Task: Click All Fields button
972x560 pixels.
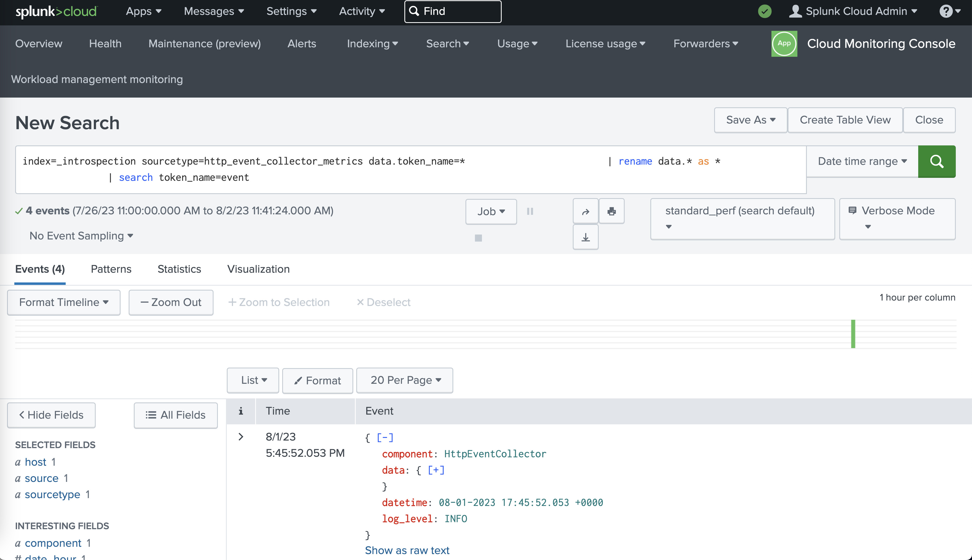Action: 175,415
